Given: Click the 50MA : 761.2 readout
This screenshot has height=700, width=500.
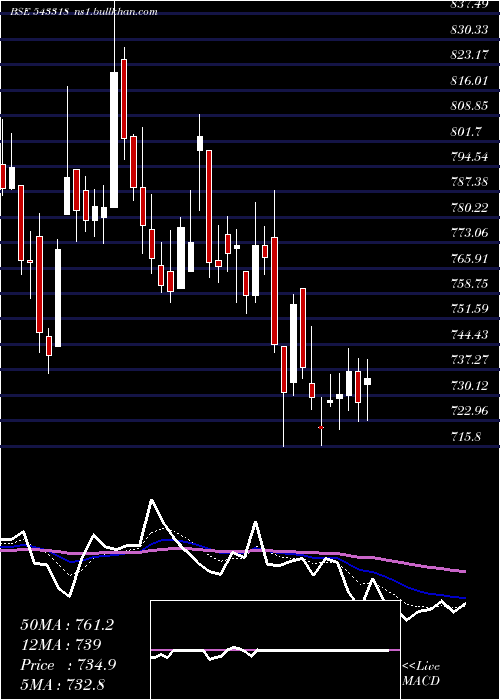Looking at the screenshot, I should [67, 625].
